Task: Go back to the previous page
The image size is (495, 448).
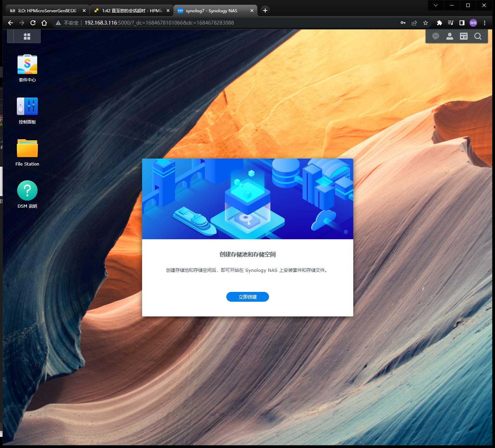Action: pos(11,23)
